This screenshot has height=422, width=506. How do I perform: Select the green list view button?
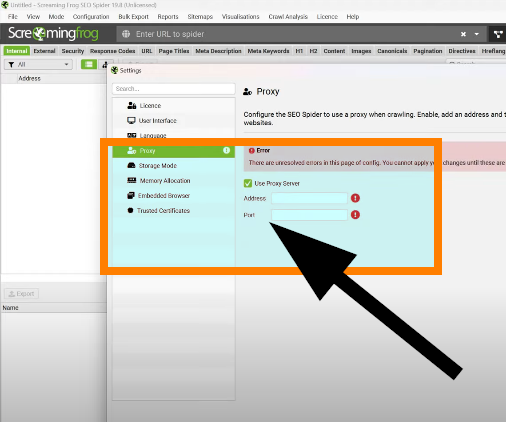coord(89,64)
